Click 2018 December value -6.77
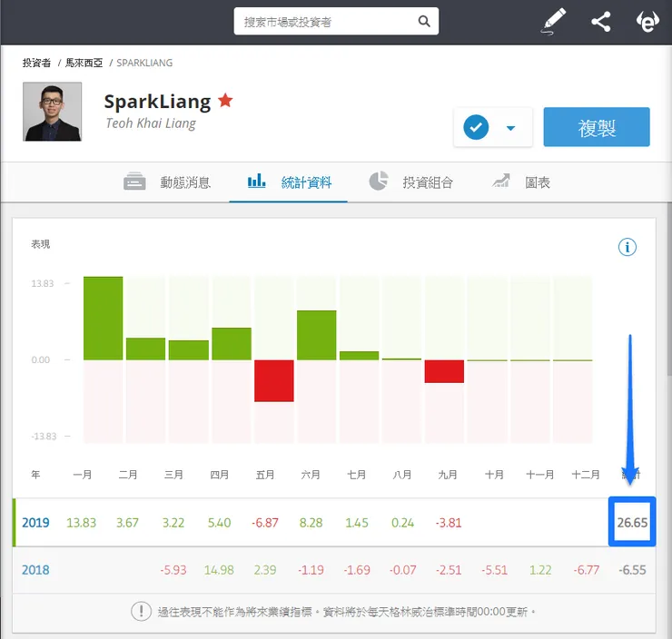The height and width of the screenshot is (639, 672). click(587, 570)
